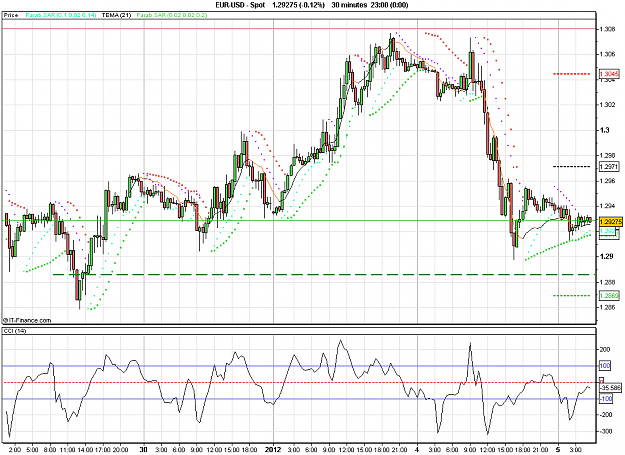Select Parab SAR (0.1 0.02 0.14) legend label
Image resolution: width=625 pixels, height=455 pixels.
[x=61, y=15]
